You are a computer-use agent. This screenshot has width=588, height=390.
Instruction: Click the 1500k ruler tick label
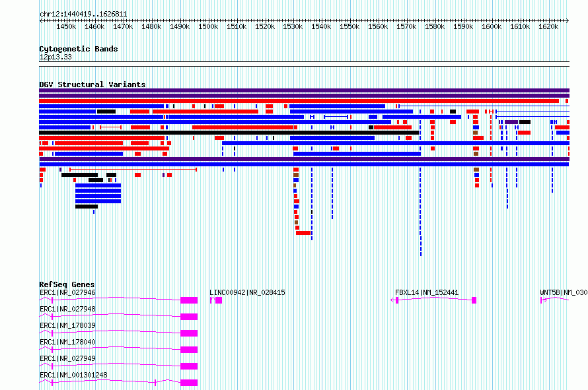(208, 27)
